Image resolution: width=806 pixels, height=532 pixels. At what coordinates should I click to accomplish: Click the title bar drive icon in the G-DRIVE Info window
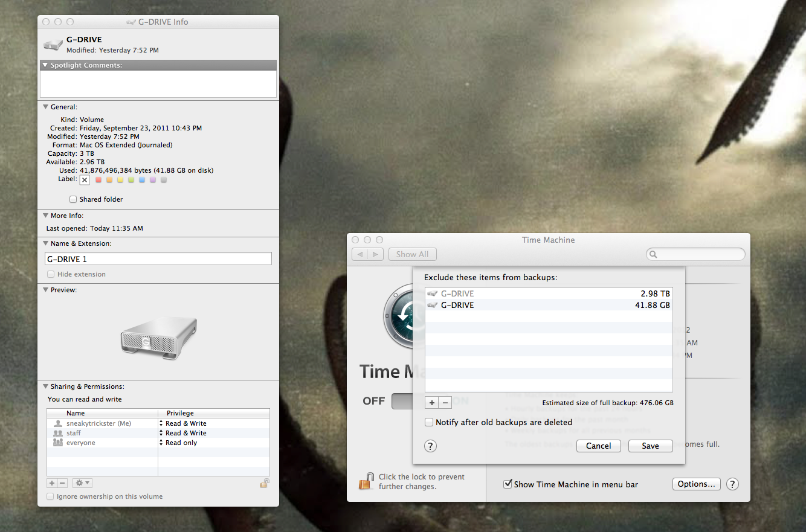point(131,22)
